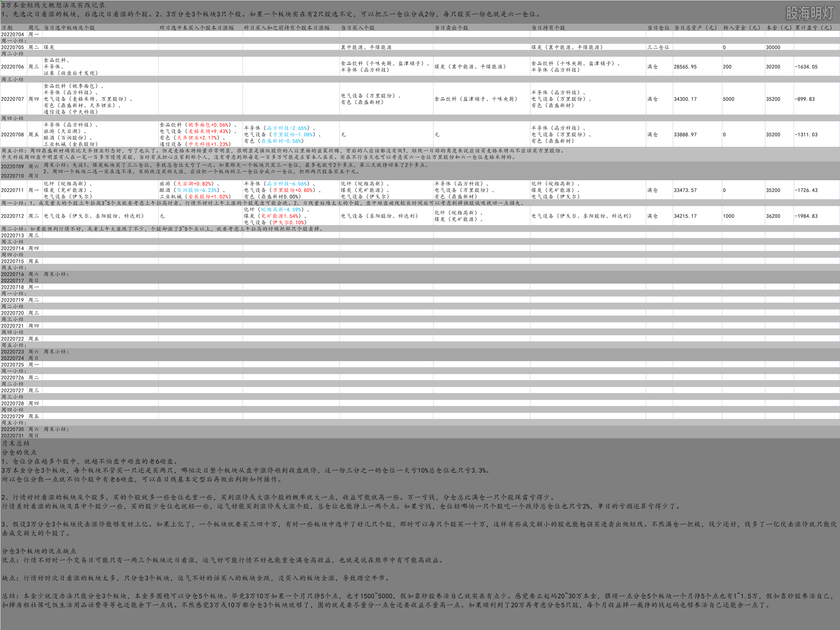Click profit/loss value -1984.83
The height and width of the screenshot is (630, 840).
pyautogui.click(x=806, y=216)
